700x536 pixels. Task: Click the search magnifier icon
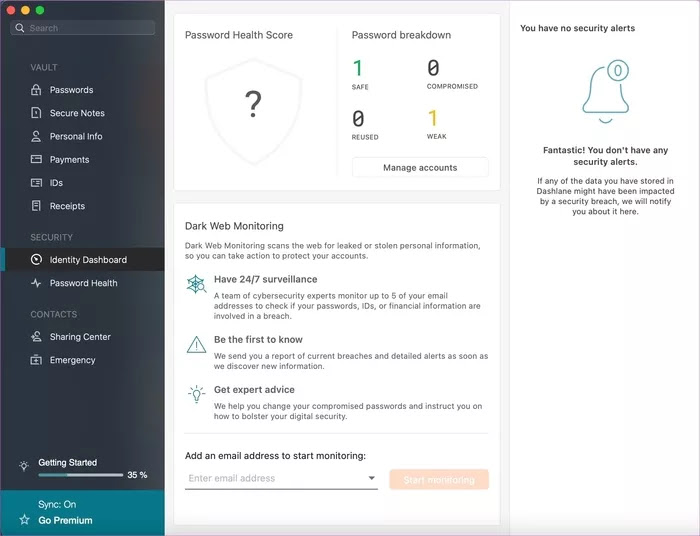(x=19, y=28)
